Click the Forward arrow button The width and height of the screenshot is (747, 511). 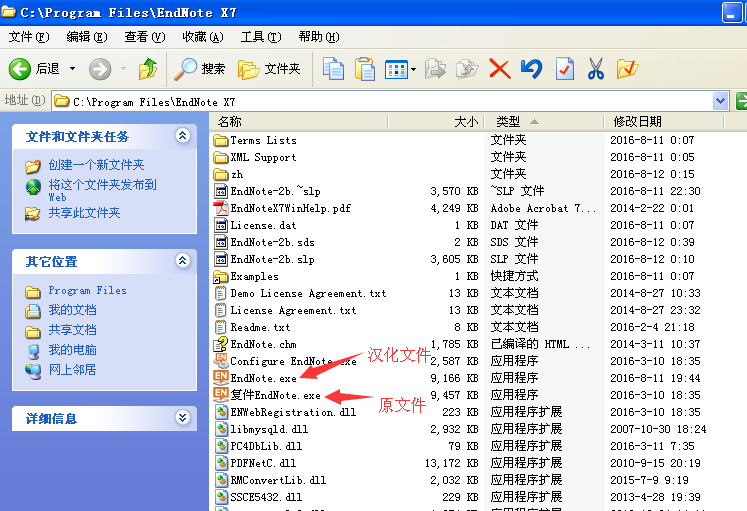[100, 69]
